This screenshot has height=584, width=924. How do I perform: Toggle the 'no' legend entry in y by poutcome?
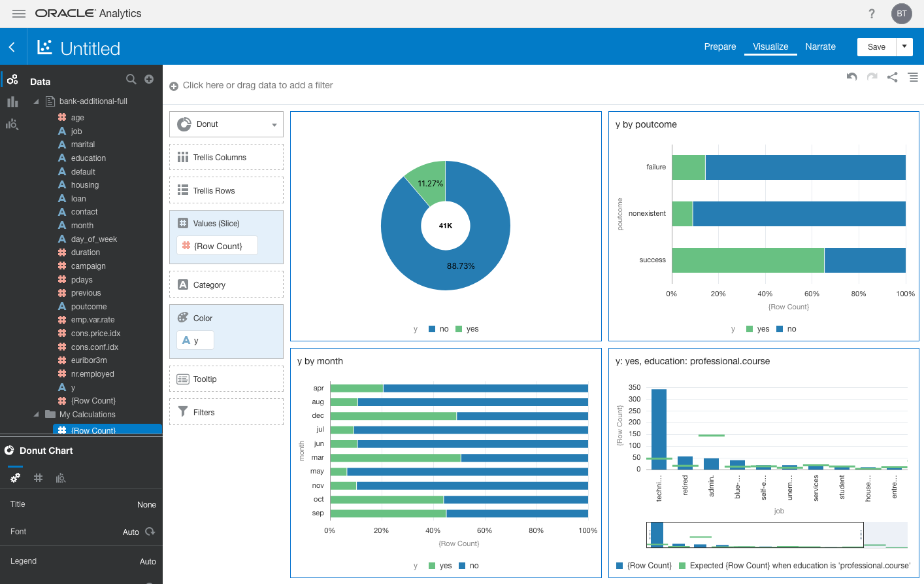click(786, 328)
